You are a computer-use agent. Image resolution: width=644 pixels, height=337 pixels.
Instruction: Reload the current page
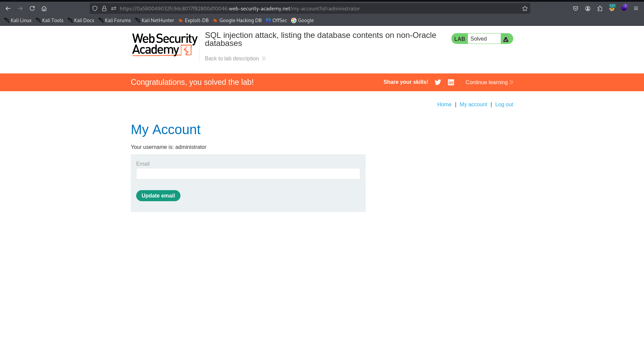pyautogui.click(x=32, y=8)
